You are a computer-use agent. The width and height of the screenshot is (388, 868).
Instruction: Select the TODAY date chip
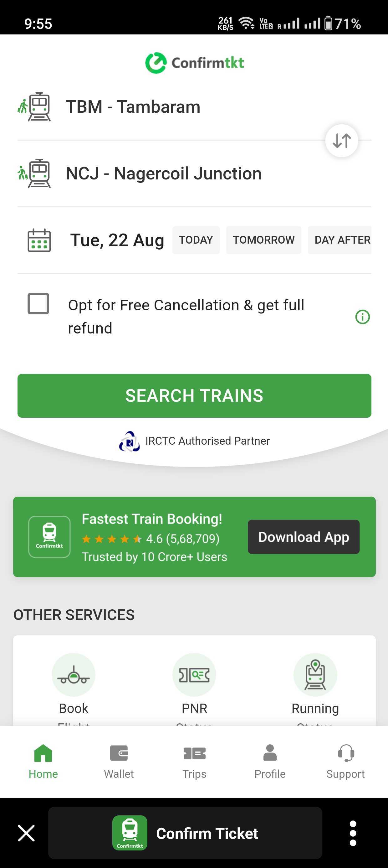tap(196, 240)
